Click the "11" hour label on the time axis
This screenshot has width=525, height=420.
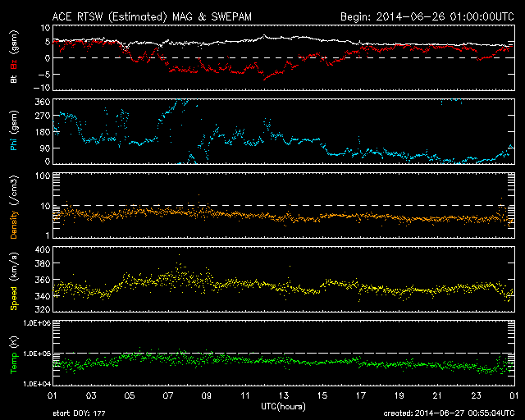[244, 396]
